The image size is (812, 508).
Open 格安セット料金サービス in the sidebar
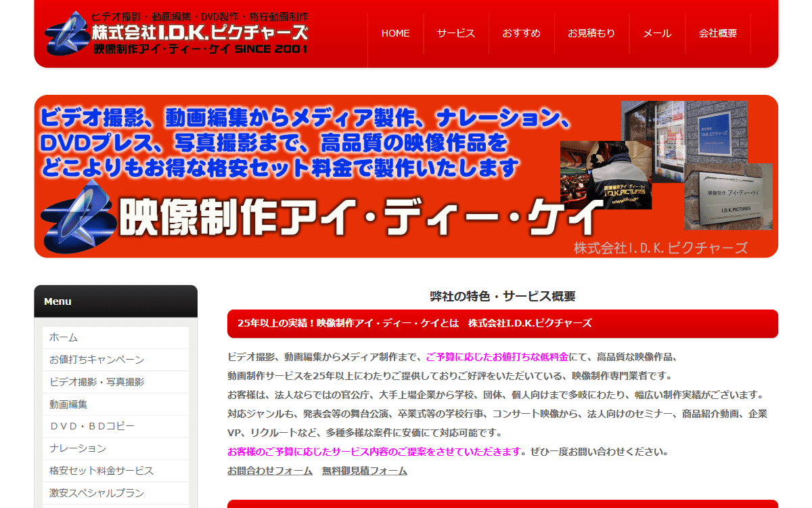pyautogui.click(x=116, y=471)
